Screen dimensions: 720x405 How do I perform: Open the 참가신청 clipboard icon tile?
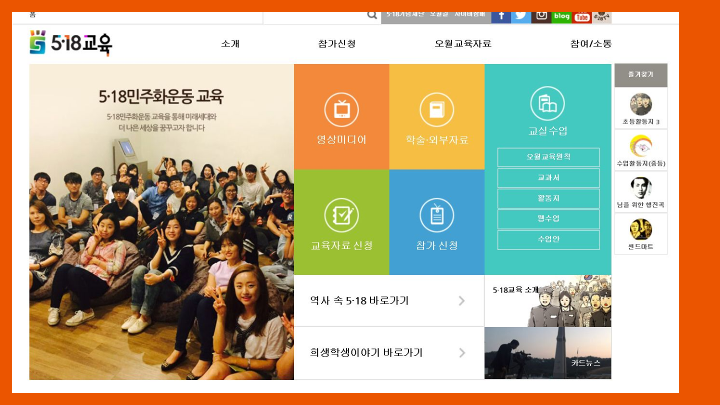(437, 214)
